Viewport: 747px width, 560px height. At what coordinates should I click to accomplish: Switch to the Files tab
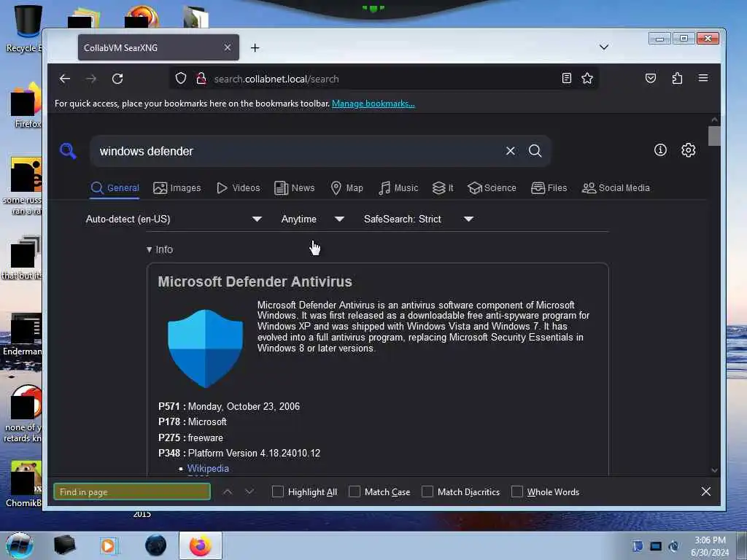549,188
